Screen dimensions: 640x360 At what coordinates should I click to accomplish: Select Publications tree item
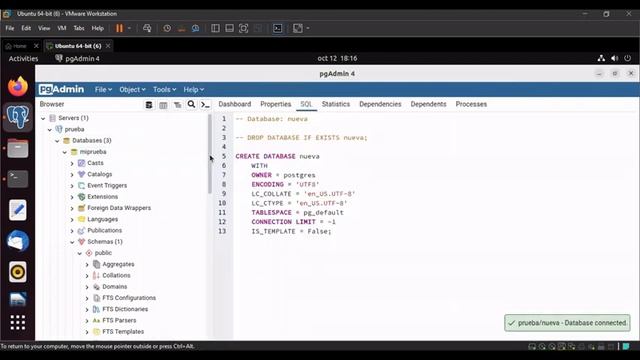[104, 230]
